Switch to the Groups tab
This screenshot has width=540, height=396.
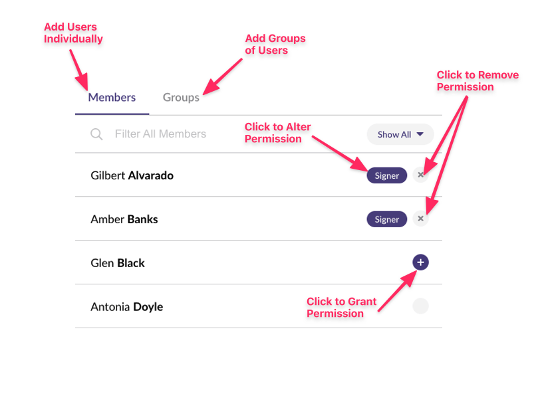point(181,97)
